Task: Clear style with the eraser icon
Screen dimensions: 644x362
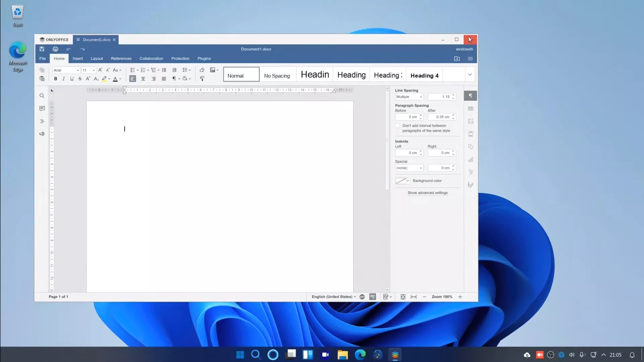Action: (x=202, y=70)
